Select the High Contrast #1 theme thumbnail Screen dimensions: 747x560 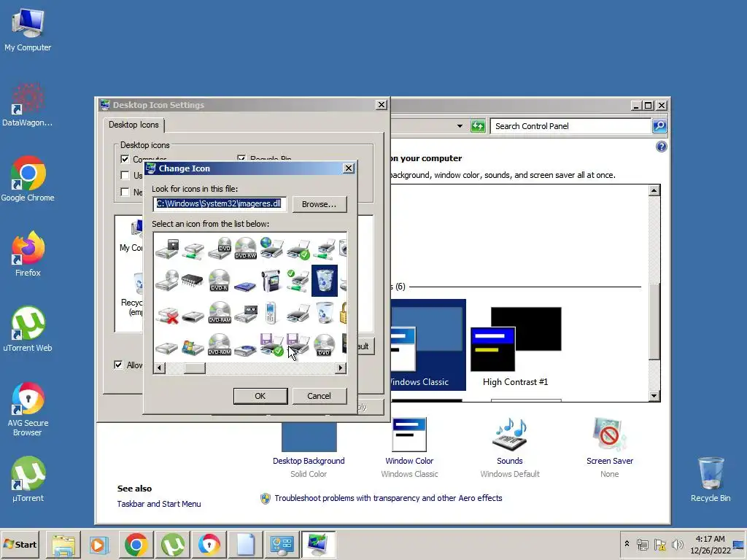[x=516, y=346]
